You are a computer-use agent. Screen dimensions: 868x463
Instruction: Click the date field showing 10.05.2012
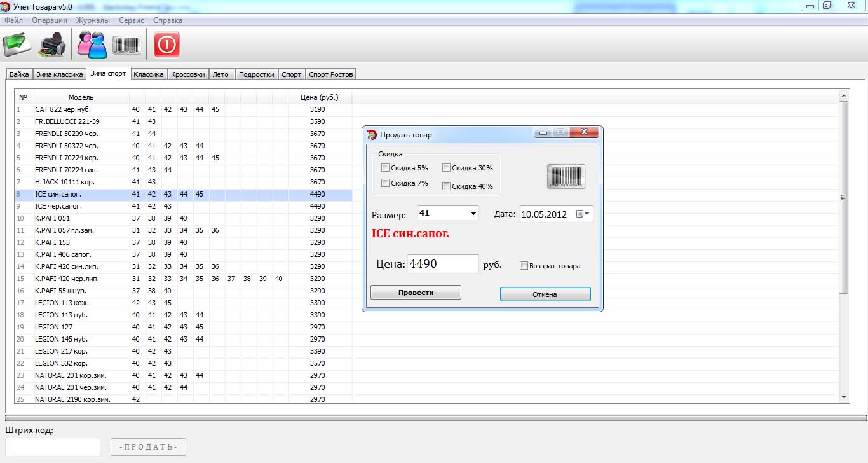coord(556,214)
